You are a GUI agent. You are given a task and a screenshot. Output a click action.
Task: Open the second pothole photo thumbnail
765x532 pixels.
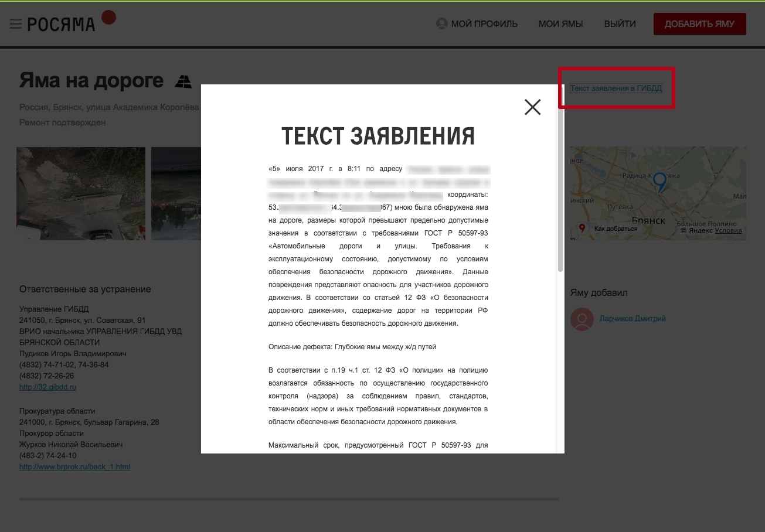click(x=176, y=193)
